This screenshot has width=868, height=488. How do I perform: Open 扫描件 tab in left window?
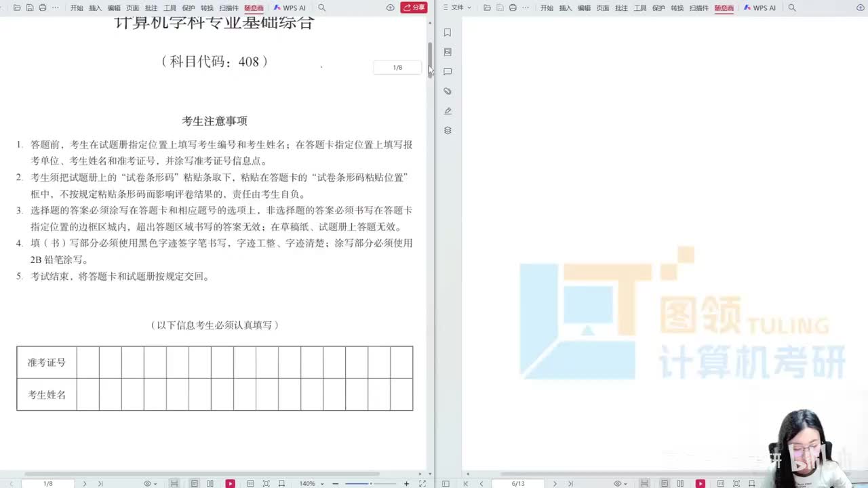(x=229, y=8)
